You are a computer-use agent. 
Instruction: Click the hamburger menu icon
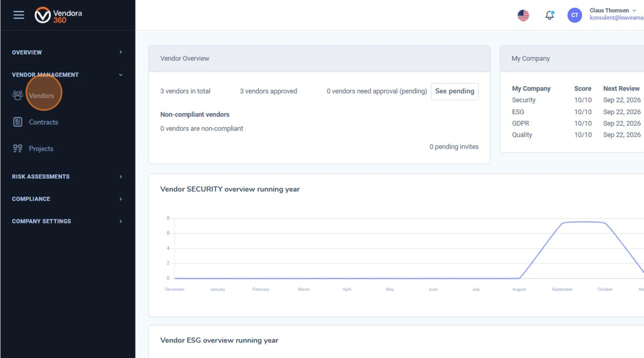point(19,15)
